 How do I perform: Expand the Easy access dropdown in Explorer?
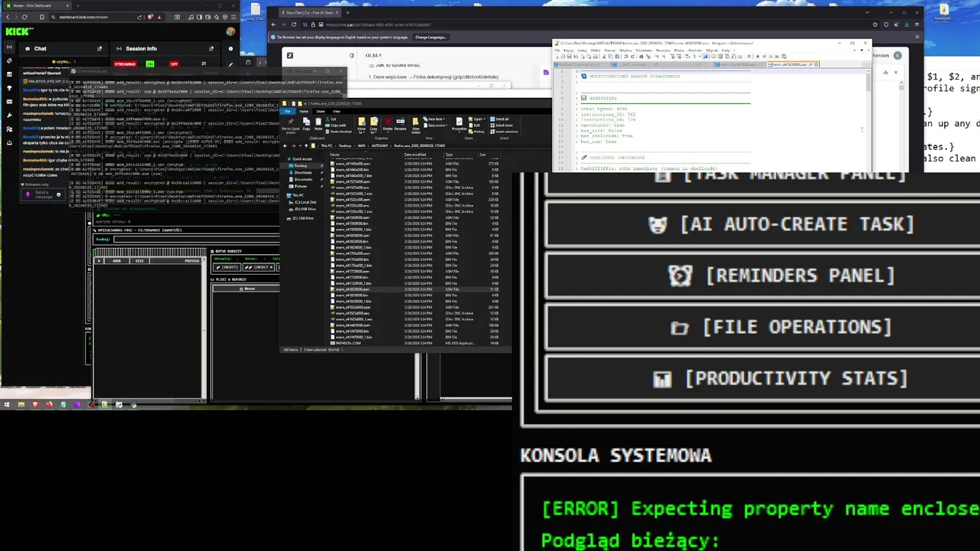coord(437,125)
